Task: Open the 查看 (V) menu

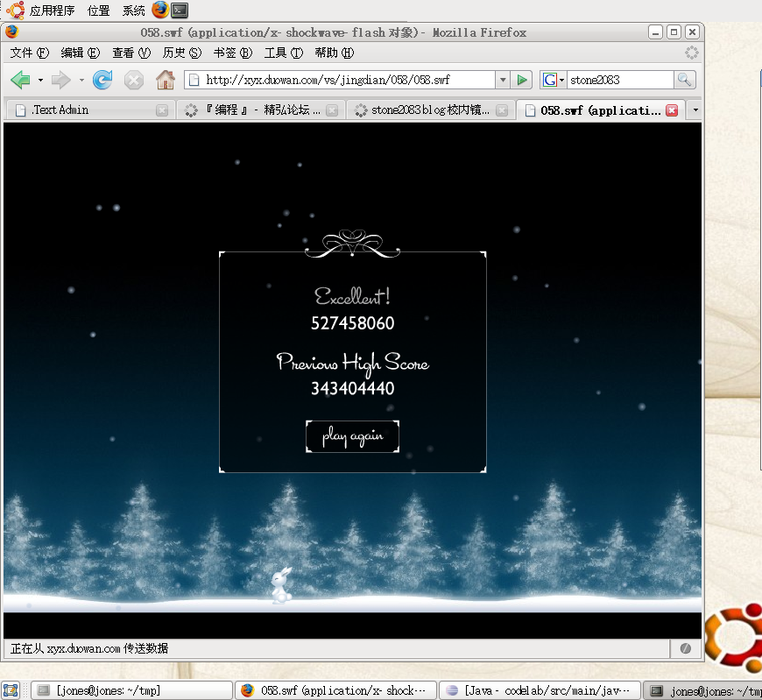Action: (x=131, y=53)
